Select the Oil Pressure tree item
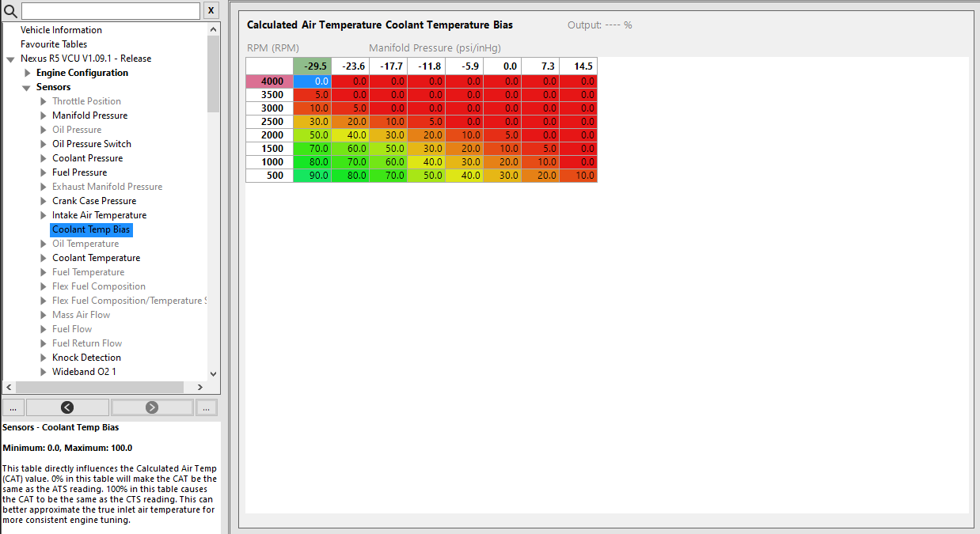This screenshot has height=534, width=980. point(77,130)
